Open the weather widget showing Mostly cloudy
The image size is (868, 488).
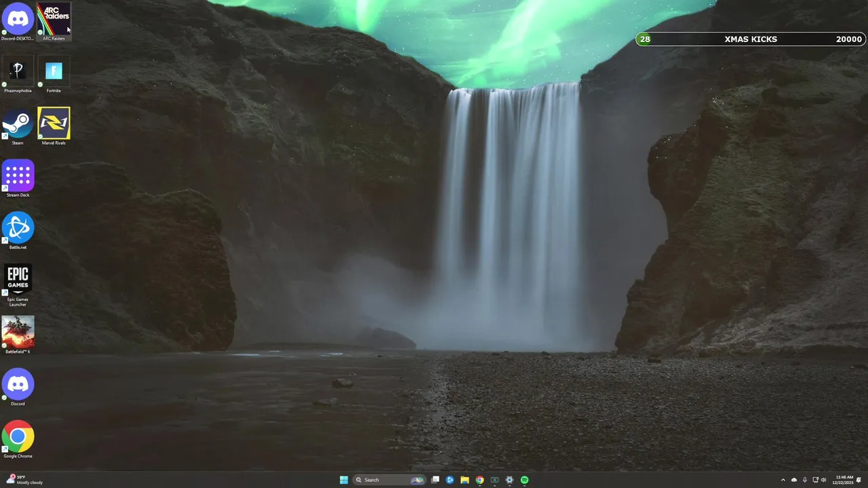point(24,480)
